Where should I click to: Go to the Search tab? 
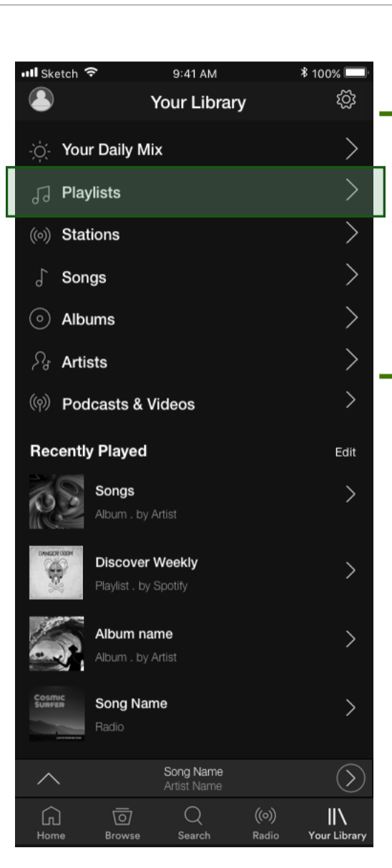194,822
